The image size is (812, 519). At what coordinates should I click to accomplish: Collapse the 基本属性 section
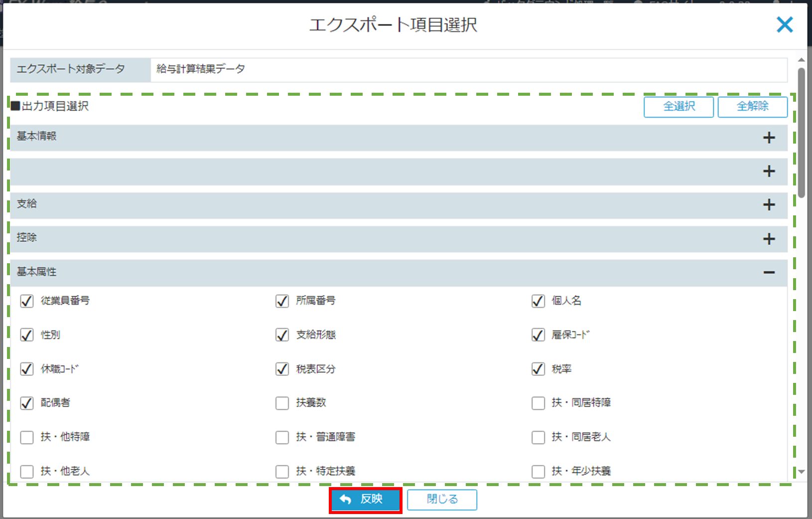(x=769, y=272)
